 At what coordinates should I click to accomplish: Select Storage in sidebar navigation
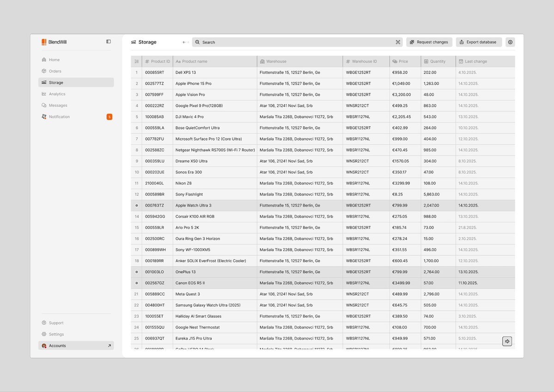pyautogui.click(x=76, y=82)
